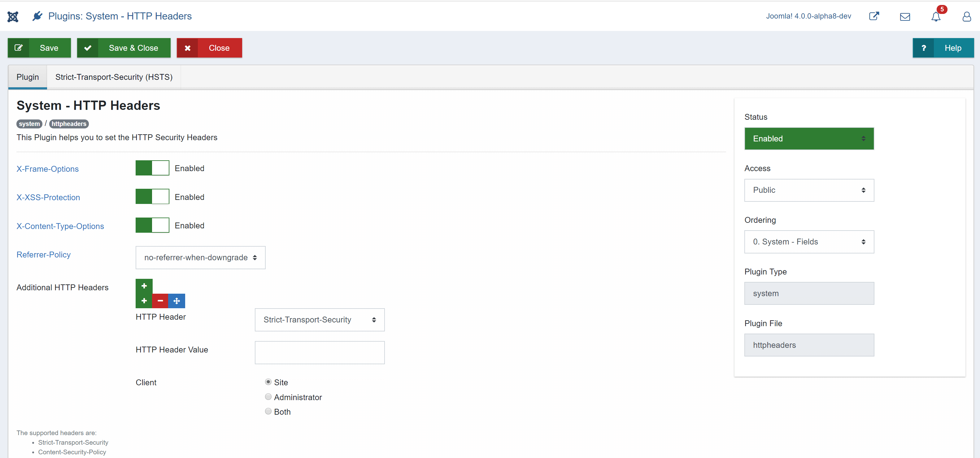Screen dimensions: 980x458
Task: Open the private messages envelope icon
Action: click(x=905, y=16)
